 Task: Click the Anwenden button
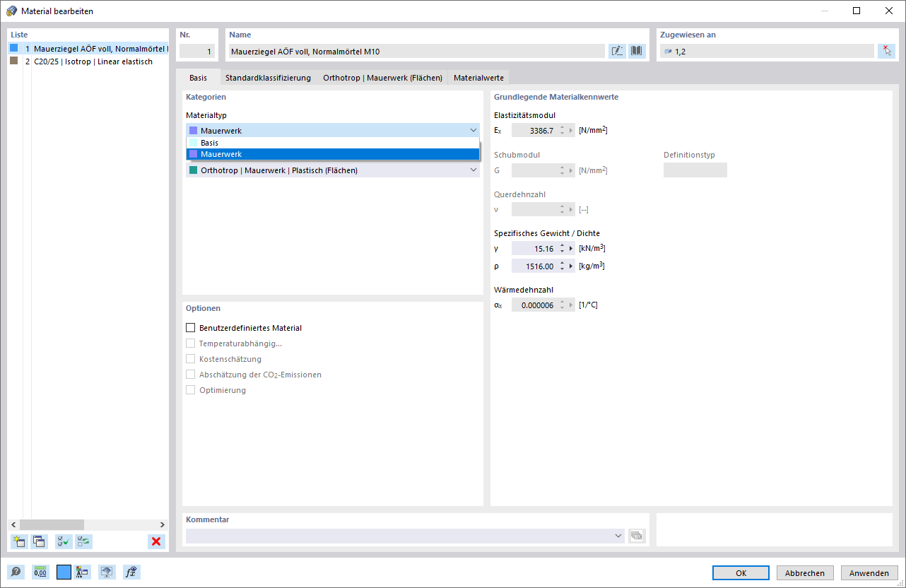[x=869, y=573]
